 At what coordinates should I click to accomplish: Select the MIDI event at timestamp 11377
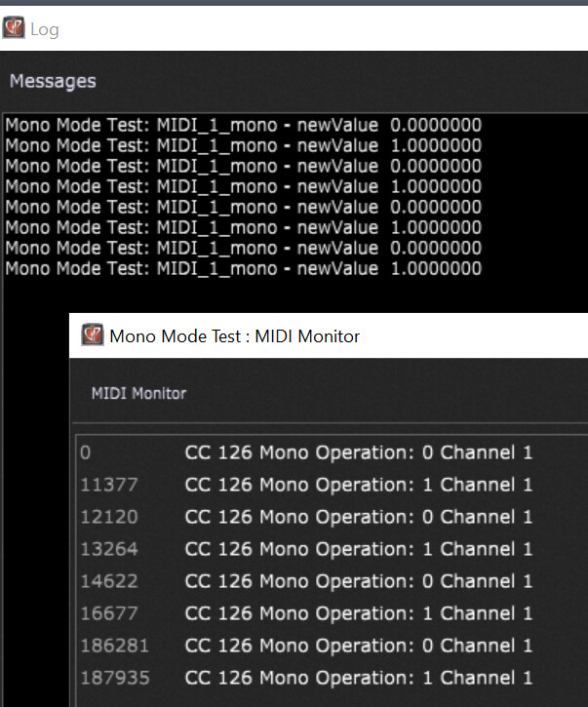pyautogui.click(x=358, y=485)
